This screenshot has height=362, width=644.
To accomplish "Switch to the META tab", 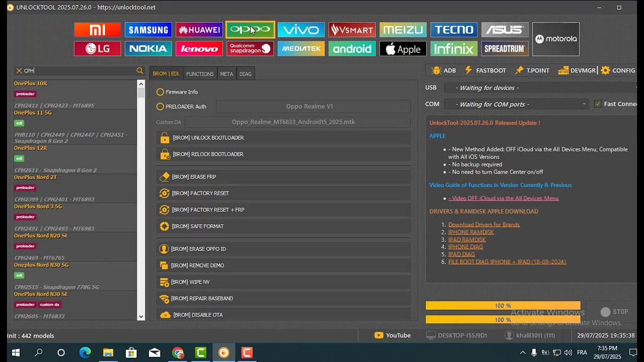I will click(226, 74).
